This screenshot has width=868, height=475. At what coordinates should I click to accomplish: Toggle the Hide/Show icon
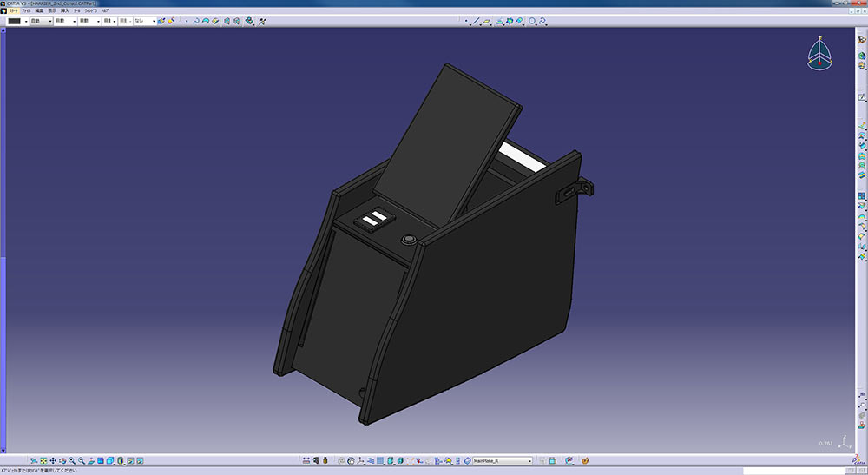[130, 460]
